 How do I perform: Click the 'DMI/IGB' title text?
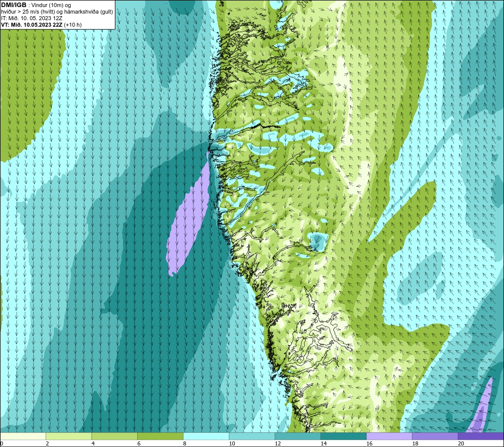(14, 5)
